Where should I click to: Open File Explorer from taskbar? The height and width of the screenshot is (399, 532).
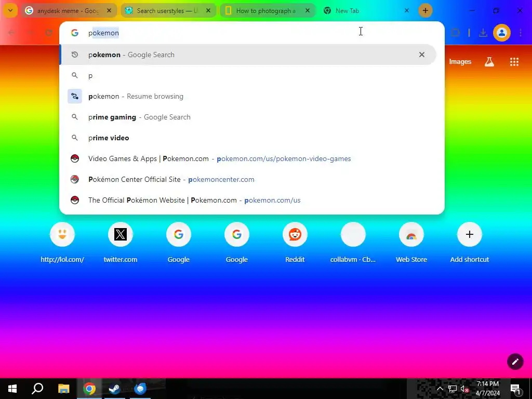[63, 389]
